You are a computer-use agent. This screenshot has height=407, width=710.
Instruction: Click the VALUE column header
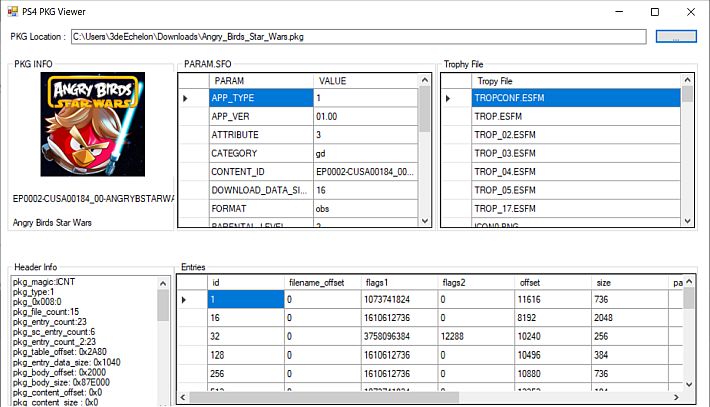(x=365, y=81)
